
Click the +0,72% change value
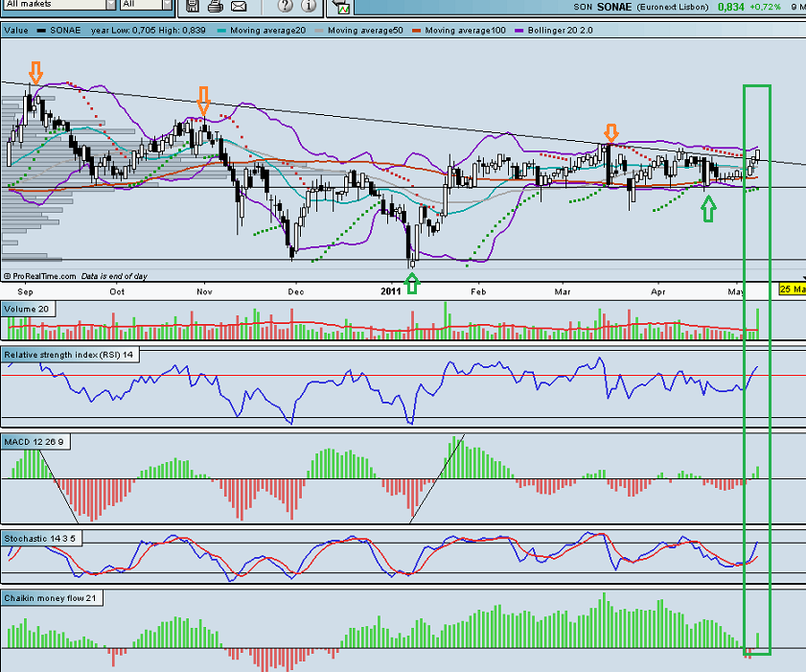pyautogui.click(x=765, y=7)
